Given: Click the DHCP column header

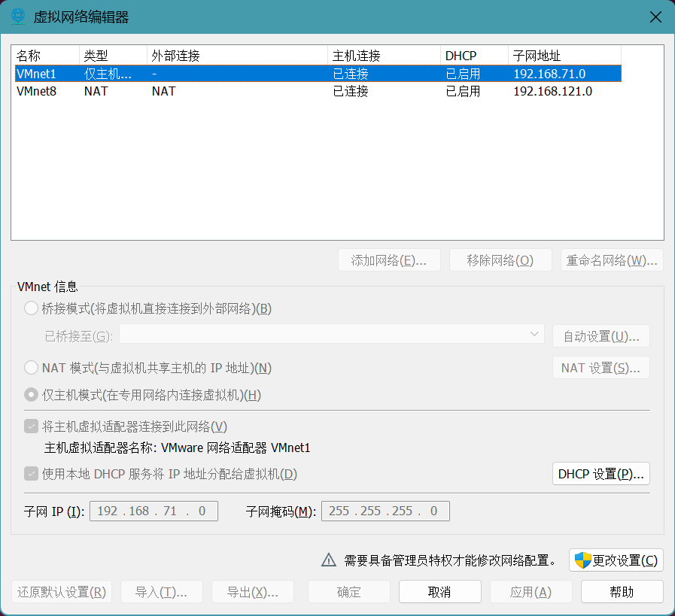Looking at the screenshot, I should click(x=474, y=56).
